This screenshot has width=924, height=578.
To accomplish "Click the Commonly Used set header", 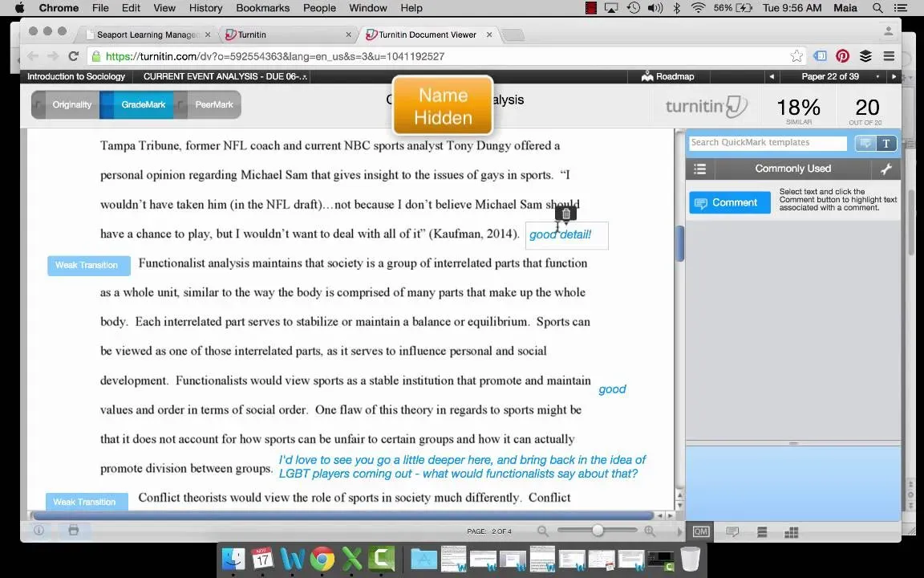I will [792, 169].
